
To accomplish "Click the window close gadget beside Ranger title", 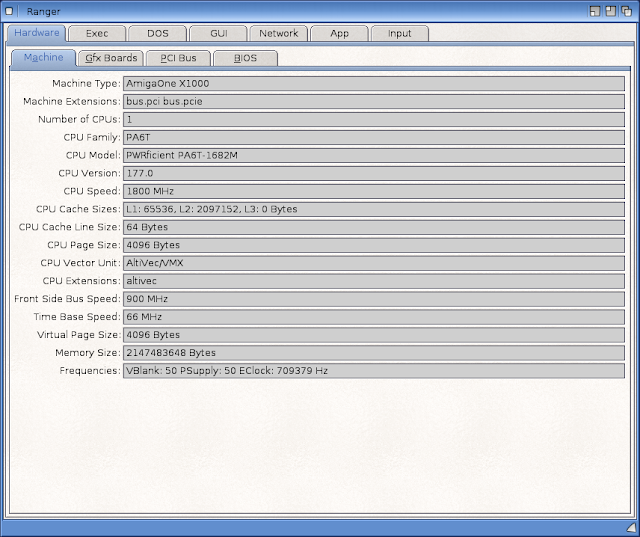I will (9, 11).
